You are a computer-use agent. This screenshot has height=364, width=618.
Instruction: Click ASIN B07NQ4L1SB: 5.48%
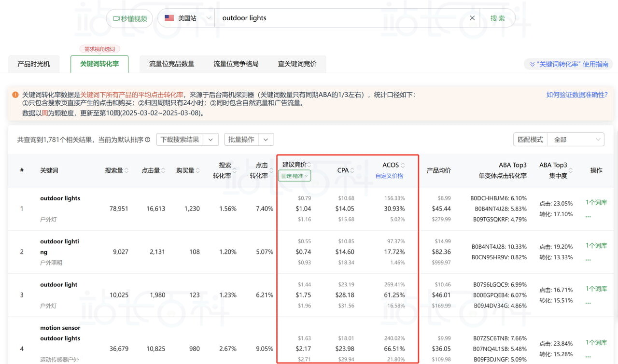tap(499, 349)
